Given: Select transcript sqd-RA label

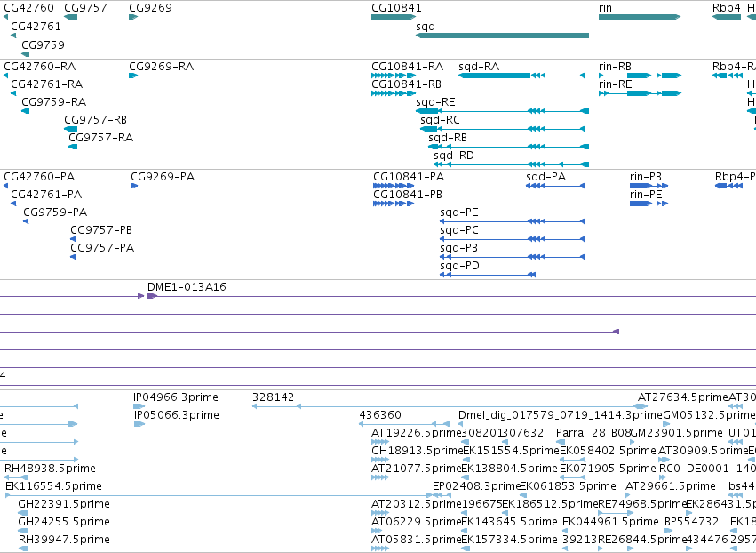Looking at the screenshot, I should click(x=479, y=67).
